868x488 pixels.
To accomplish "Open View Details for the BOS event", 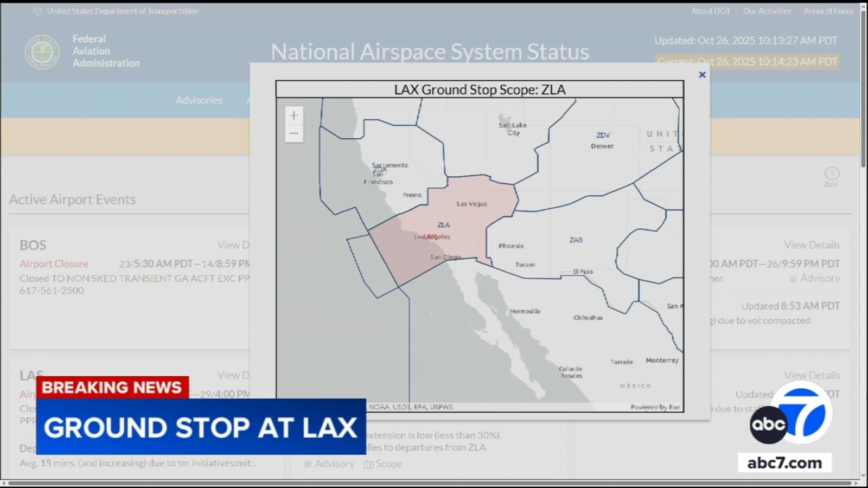I will tap(233, 245).
